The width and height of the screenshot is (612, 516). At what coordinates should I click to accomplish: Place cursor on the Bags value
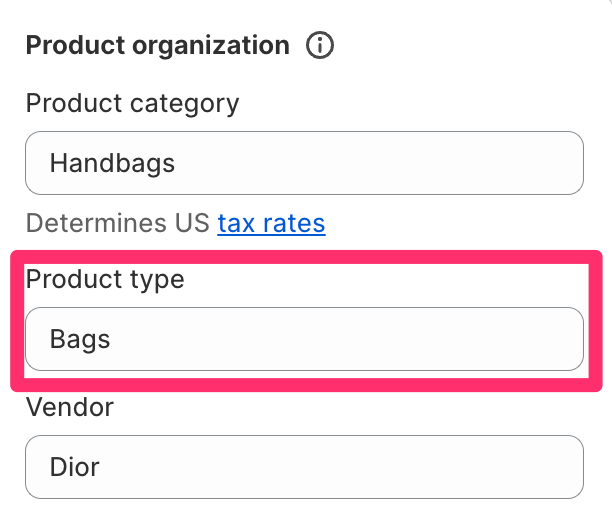tap(80, 339)
